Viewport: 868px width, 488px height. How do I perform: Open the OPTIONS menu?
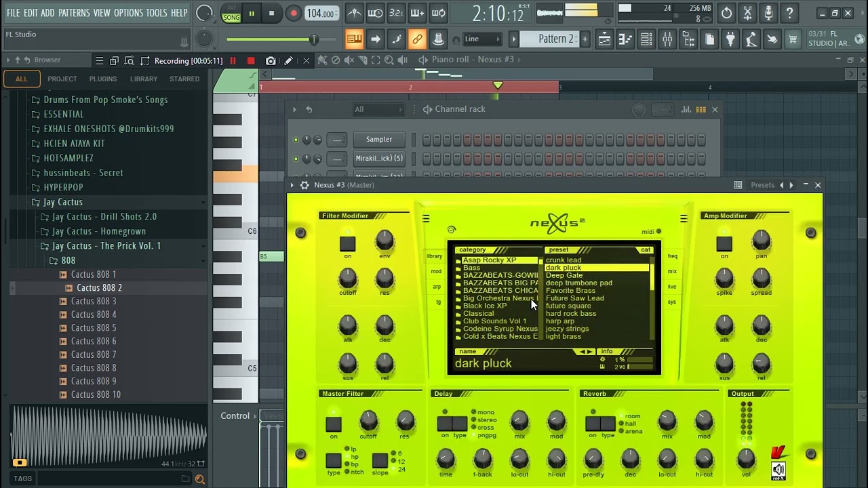point(128,13)
